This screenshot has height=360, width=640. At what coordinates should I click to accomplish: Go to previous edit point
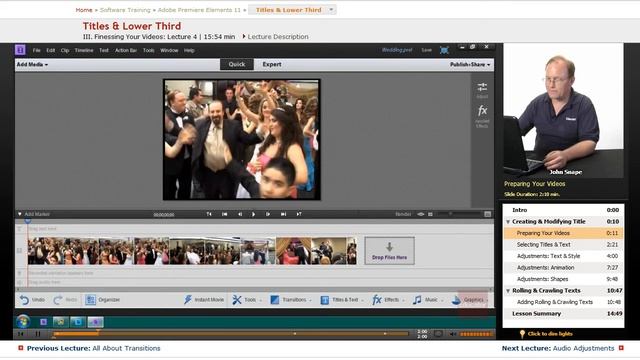click(x=224, y=214)
